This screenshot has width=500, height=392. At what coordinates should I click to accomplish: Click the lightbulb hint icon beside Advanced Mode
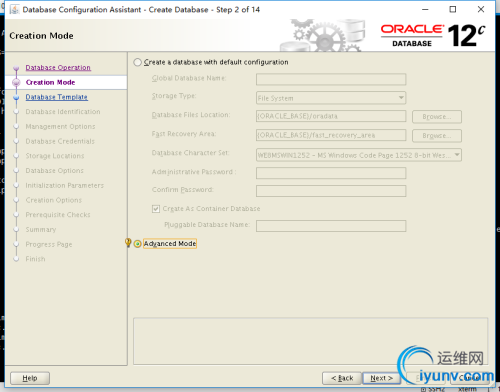point(128,242)
